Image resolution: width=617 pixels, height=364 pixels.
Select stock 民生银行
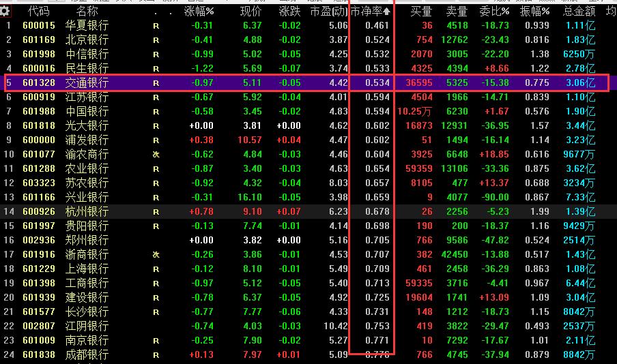click(87, 68)
